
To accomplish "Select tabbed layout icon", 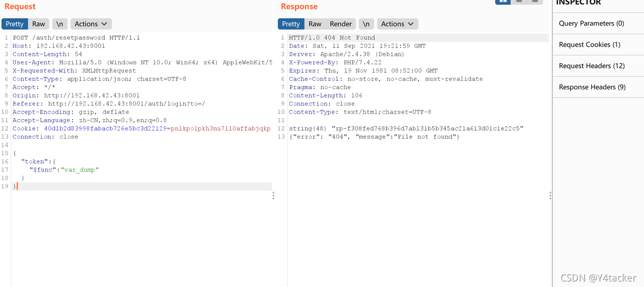I will pos(535,2).
